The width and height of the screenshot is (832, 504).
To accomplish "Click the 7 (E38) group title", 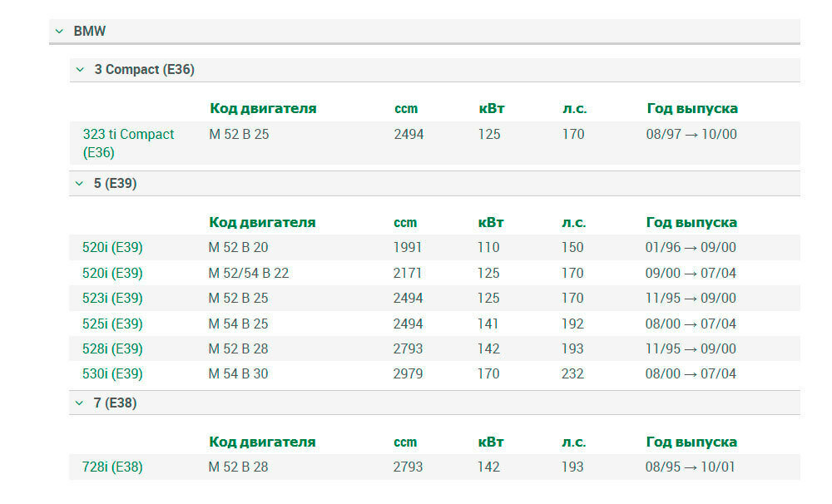I will pos(115,403).
